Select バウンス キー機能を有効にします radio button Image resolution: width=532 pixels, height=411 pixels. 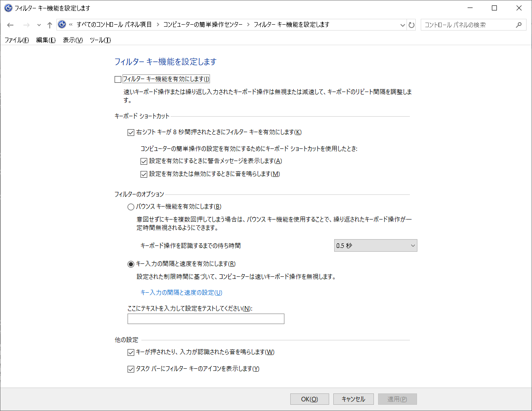tap(130, 207)
